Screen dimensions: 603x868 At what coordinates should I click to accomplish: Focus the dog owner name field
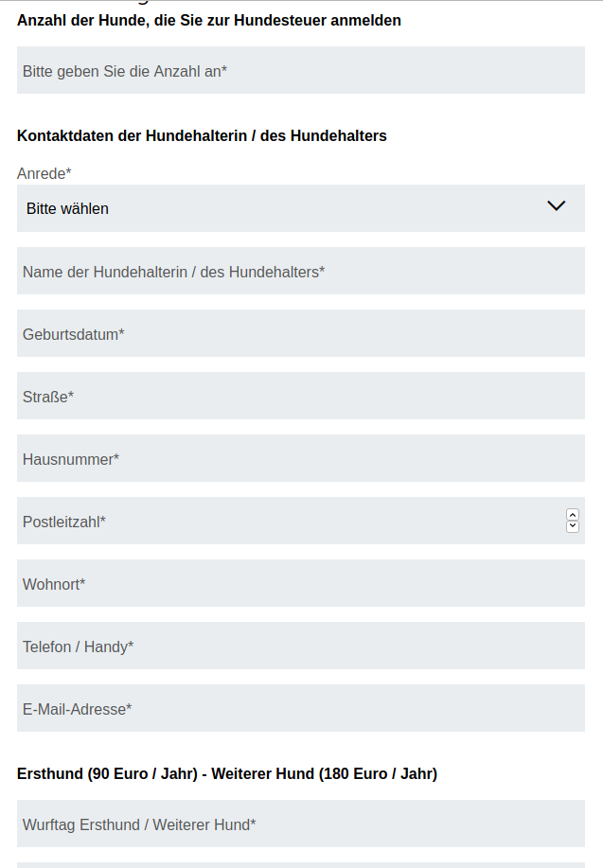(300, 272)
